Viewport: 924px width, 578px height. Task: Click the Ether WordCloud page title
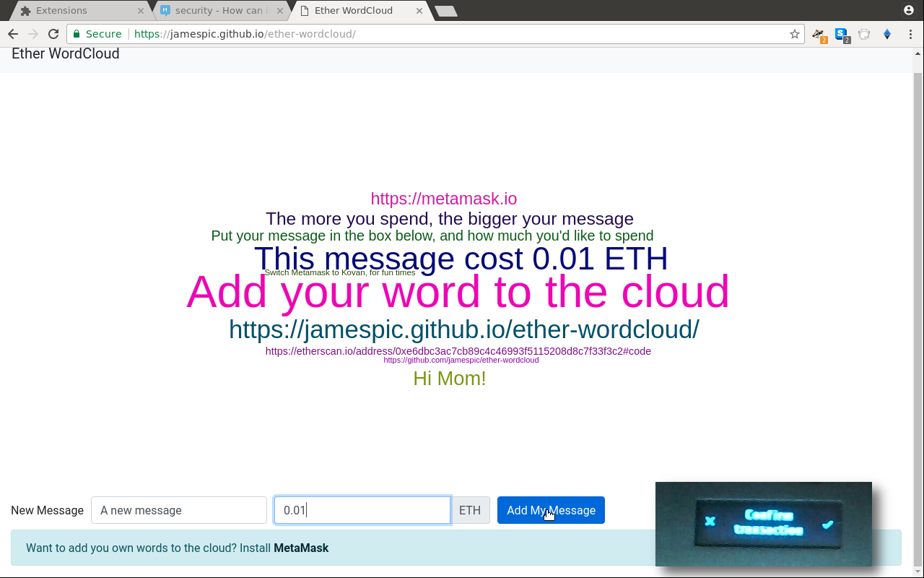pyautogui.click(x=66, y=53)
